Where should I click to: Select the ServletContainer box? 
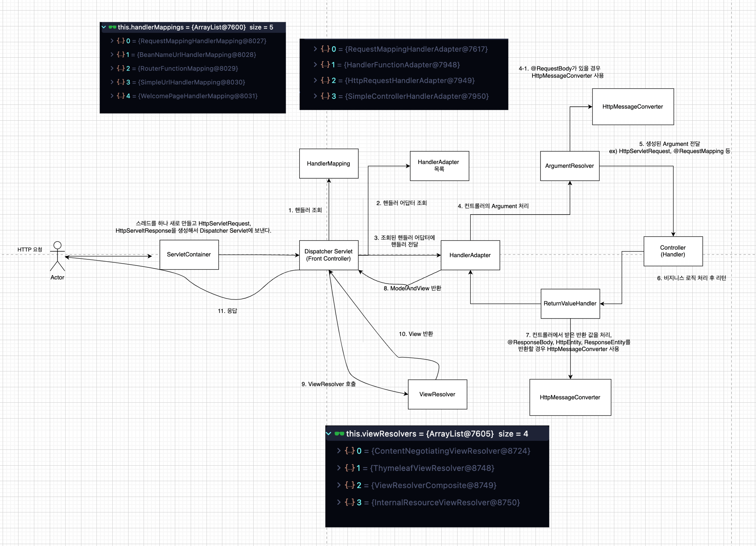189,255
